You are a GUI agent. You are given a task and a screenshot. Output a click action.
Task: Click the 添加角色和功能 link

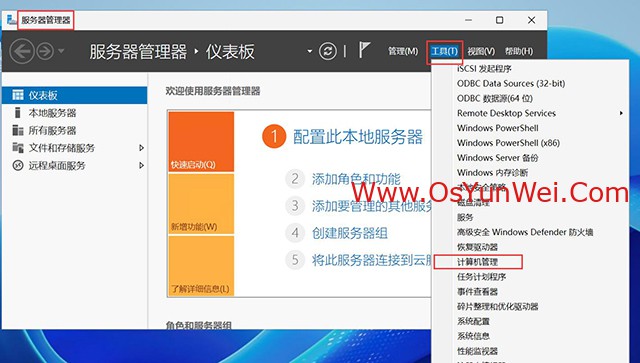[x=356, y=179]
